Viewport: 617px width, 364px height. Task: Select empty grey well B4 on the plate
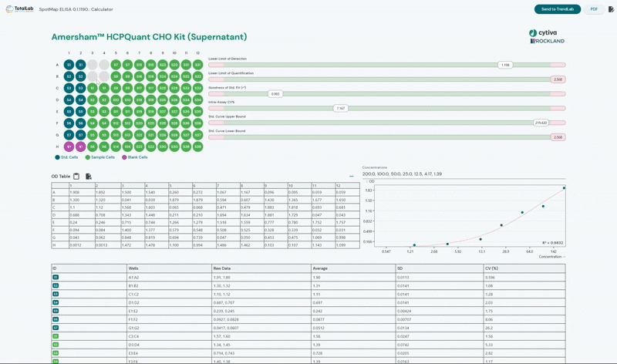[104, 76]
